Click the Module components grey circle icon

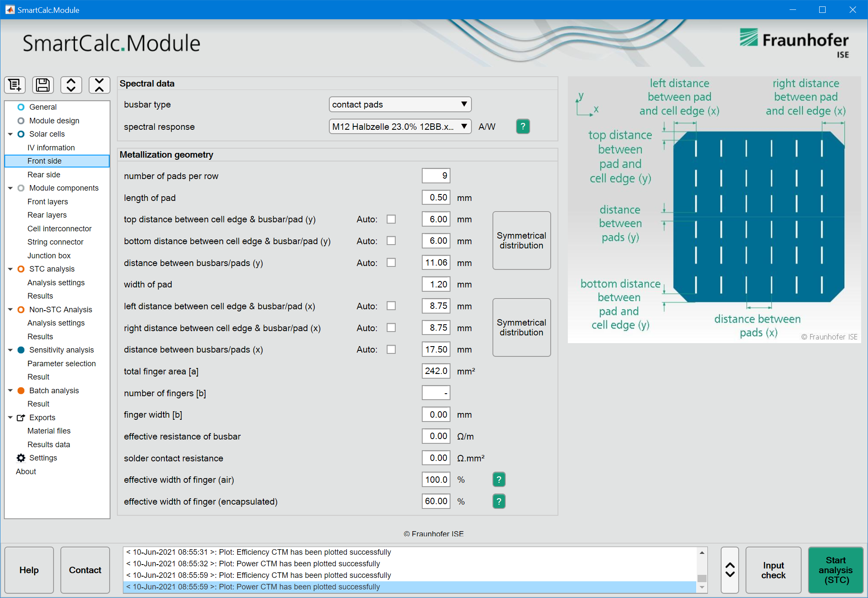pos(21,188)
